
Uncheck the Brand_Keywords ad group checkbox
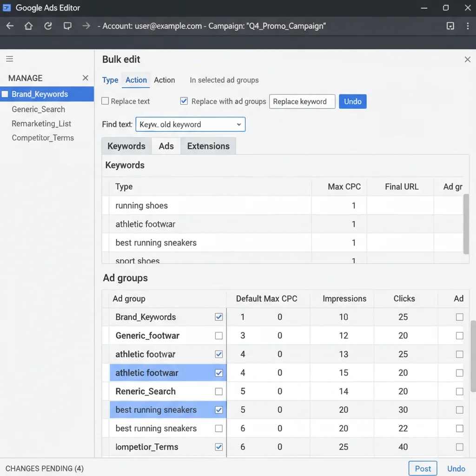click(218, 317)
